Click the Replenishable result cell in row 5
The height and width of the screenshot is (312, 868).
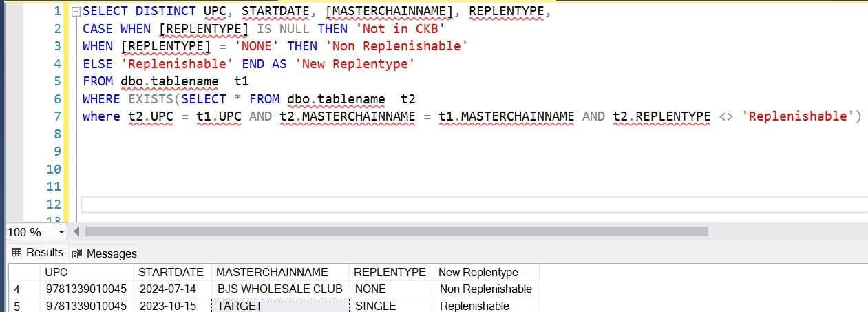(486, 305)
